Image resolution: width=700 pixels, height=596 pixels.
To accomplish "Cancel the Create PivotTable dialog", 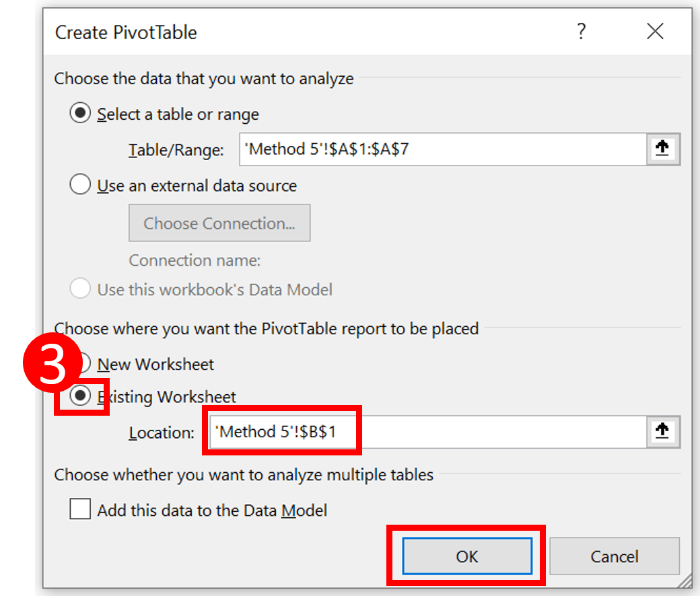I will tap(615, 556).
